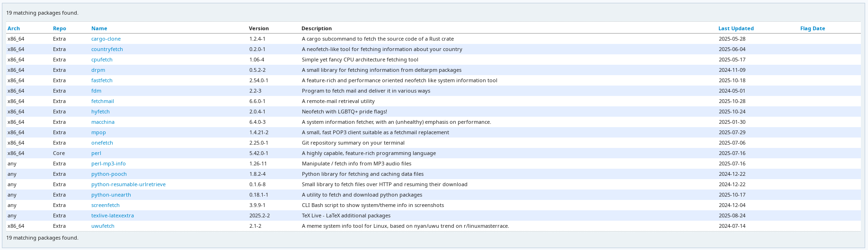Sort by Flag Date header
The image size is (868, 250).
pyautogui.click(x=813, y=28)
